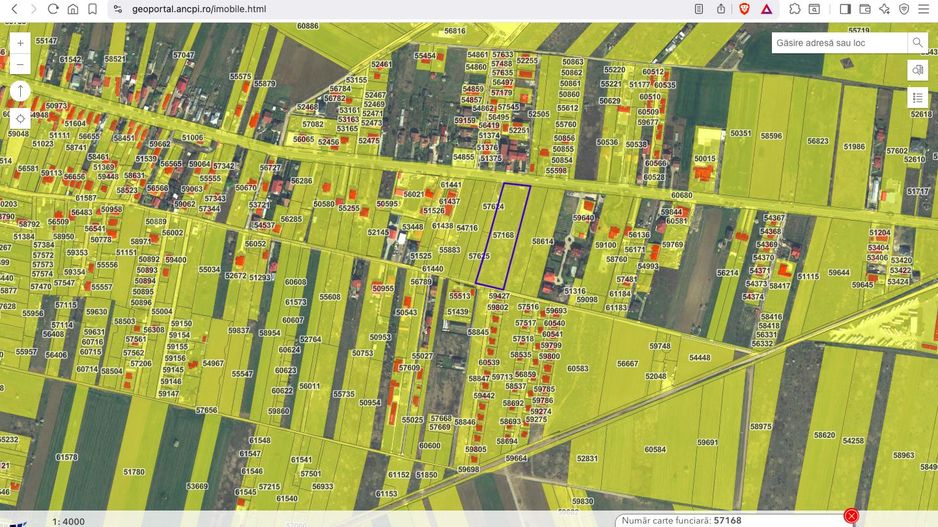This screenshot has width=938, height=527.
Task: Select parcel labeled 54448
Action: tap(699, 357)
